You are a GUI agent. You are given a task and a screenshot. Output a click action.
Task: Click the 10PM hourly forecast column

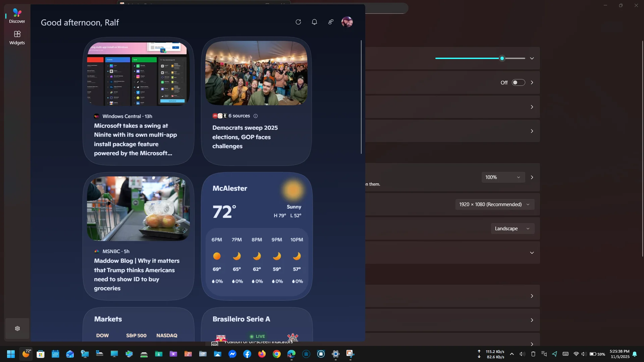point(297,260)
